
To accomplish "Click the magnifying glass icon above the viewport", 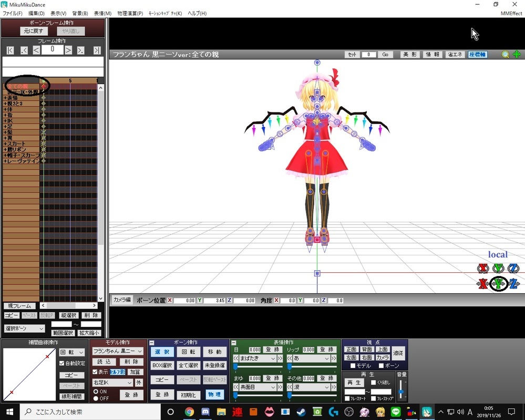I will pyautogui.click(x=505, y=54).
